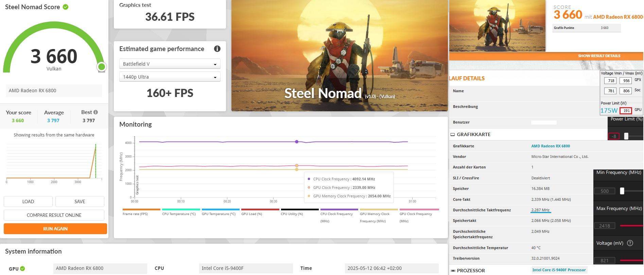Click the Max Frequency 2418 value field
Image resolution: width=644 pixels, height=275 pixels.
[x=605, y=226]
